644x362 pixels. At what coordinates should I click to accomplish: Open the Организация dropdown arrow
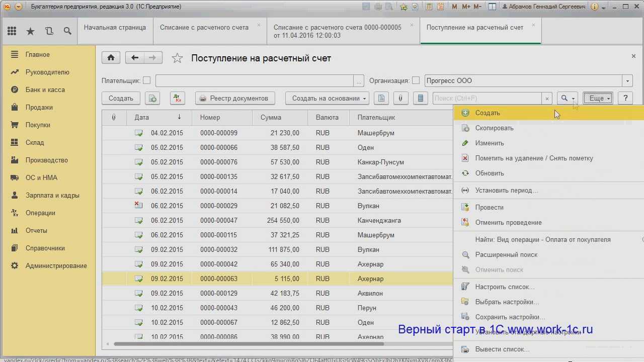click(627, 81)
